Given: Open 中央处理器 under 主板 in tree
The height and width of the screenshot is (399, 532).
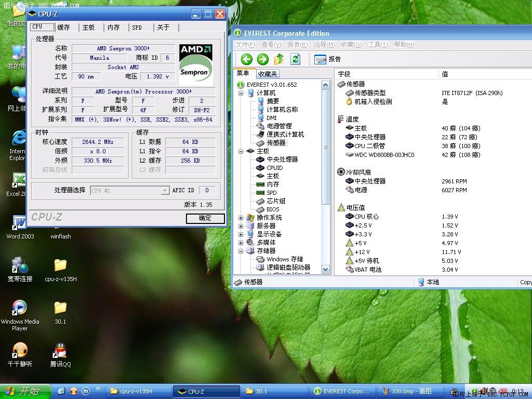Looking at the screenshot, I should [282, 159].
